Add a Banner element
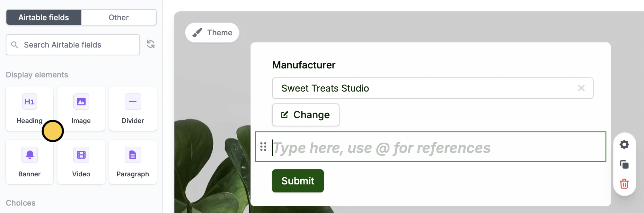The image size is (644, 213). click(29, 162)
